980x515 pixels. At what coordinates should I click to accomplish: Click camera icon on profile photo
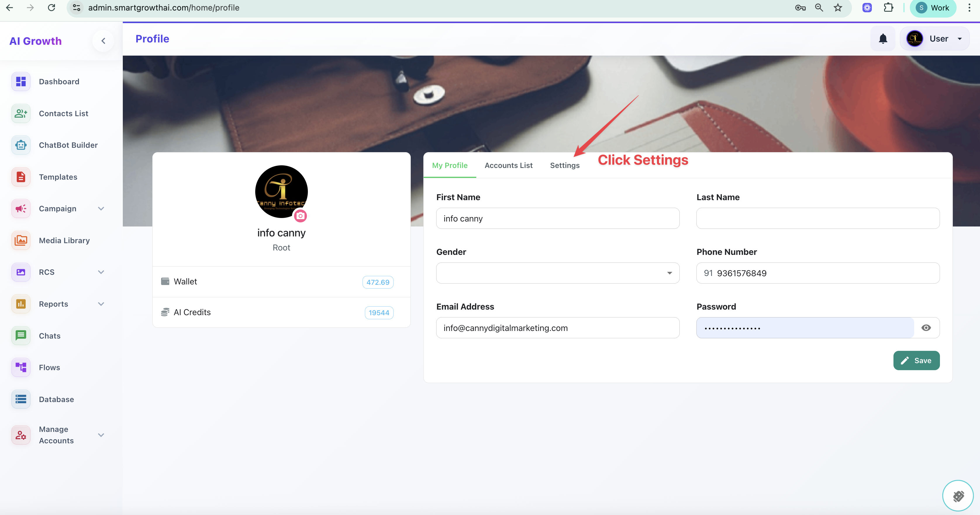[x=300, y=216]
